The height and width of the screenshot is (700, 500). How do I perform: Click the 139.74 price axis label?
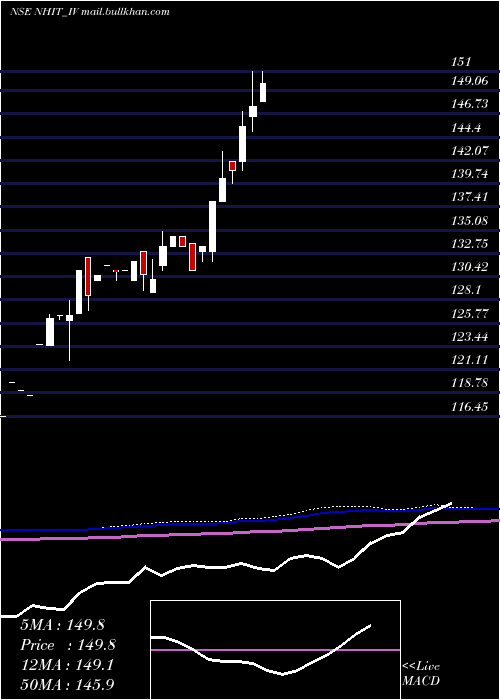pyautogui.click(x=469, y=174)
